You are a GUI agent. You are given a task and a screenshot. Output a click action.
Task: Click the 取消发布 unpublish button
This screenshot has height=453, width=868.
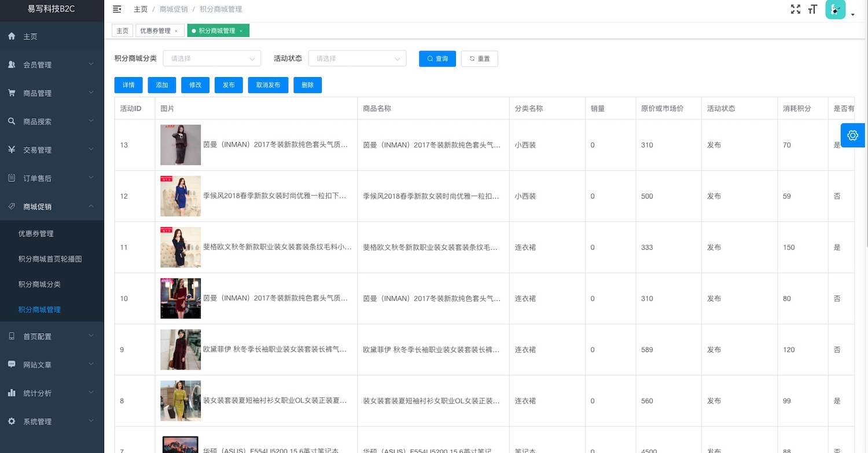click(x=268, y=85)
